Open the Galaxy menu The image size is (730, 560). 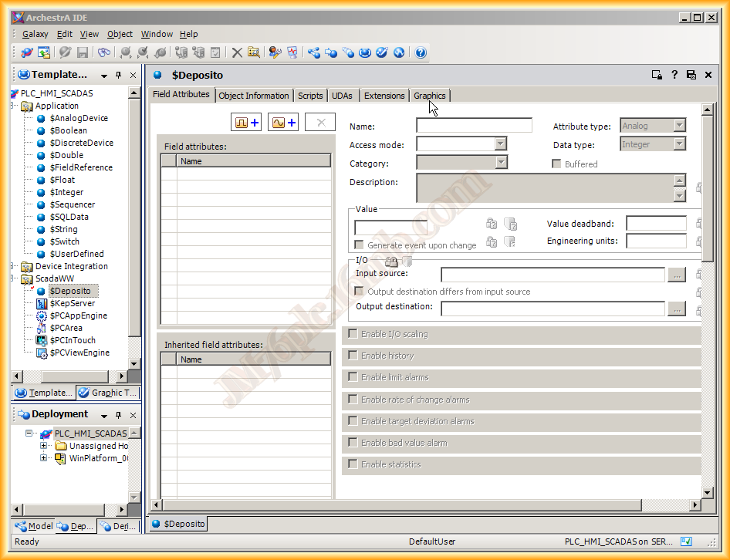35,34
